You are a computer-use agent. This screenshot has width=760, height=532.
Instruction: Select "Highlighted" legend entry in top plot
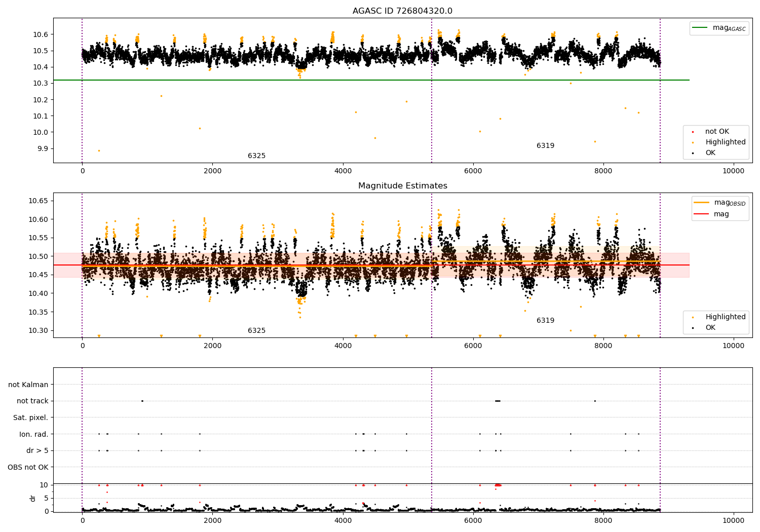[x=725, y=142]
